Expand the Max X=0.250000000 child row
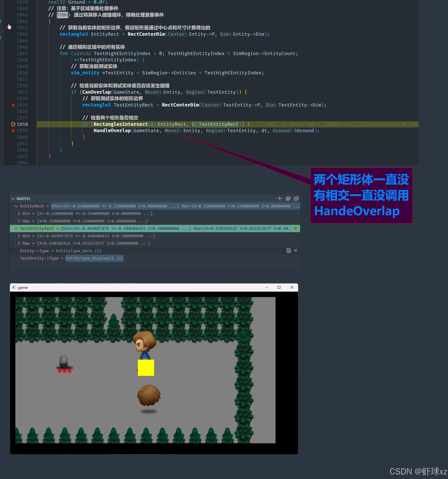 click(19, 221)
